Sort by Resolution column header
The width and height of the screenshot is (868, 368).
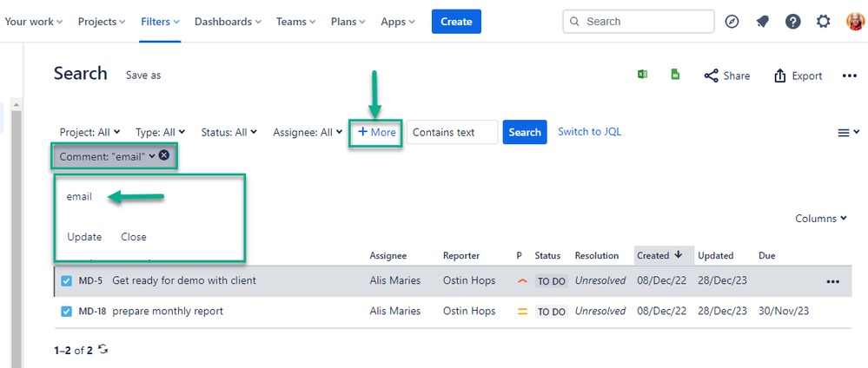(x=597, y=256)
